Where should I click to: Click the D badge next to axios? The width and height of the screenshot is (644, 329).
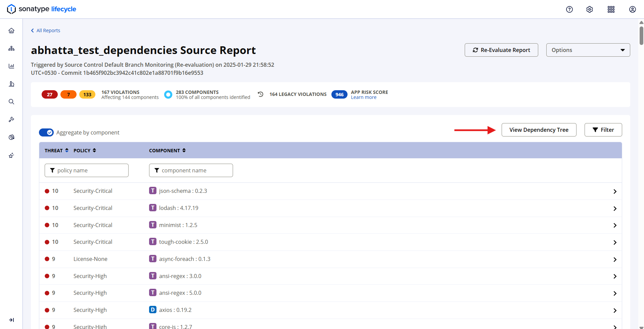click(x=153, y=310)
